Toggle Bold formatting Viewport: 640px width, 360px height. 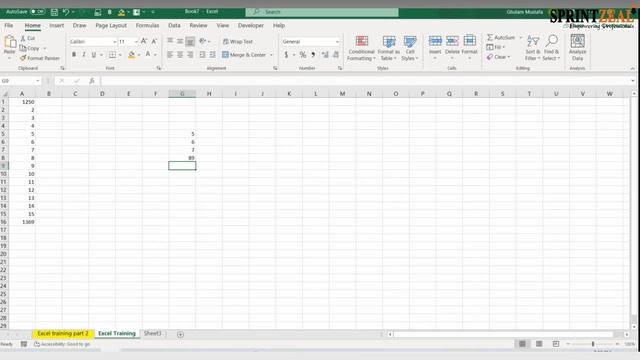74,54
